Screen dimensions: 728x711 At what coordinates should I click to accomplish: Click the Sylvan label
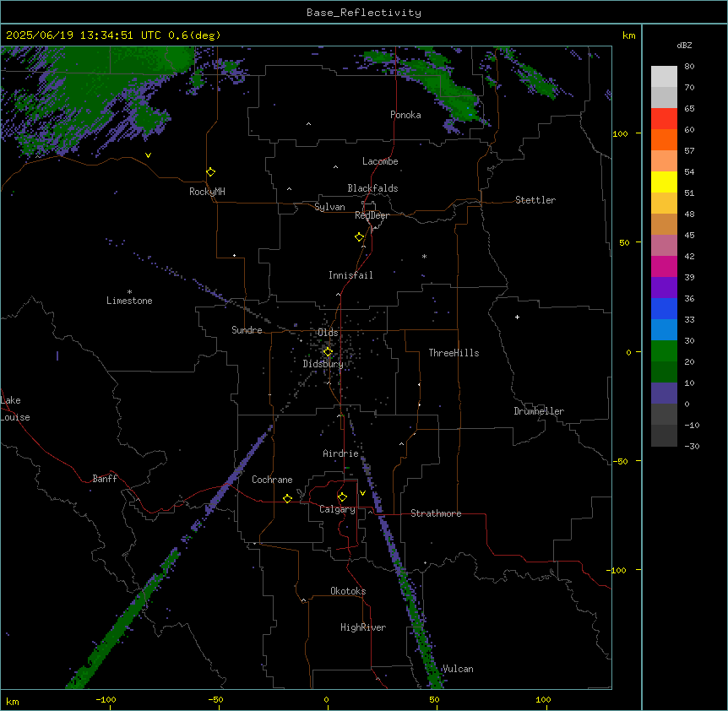coord(329,207)
